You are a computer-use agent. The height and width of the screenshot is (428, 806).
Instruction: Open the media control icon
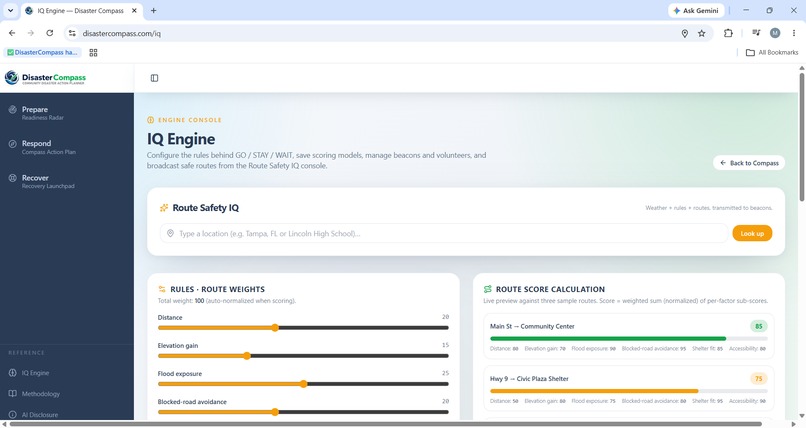[756, 33]
